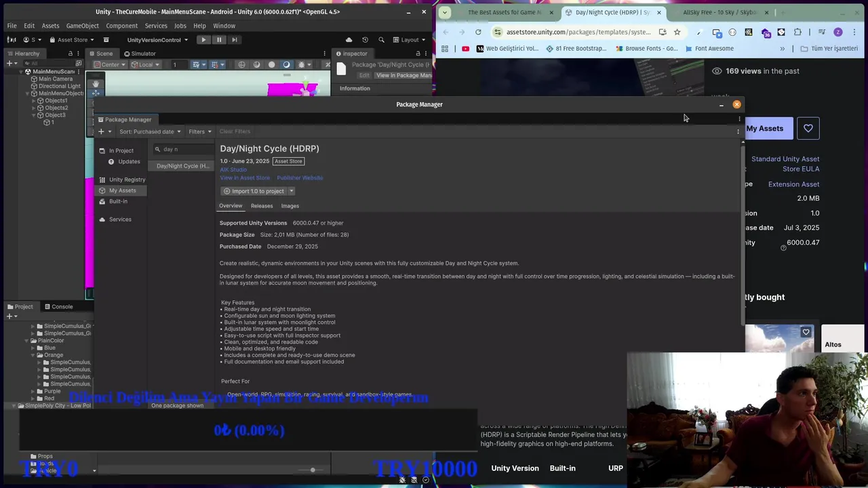868x488 pixels.
Task: Click View in Package Manager button in Inspector
Action: (x=403, y=75)
